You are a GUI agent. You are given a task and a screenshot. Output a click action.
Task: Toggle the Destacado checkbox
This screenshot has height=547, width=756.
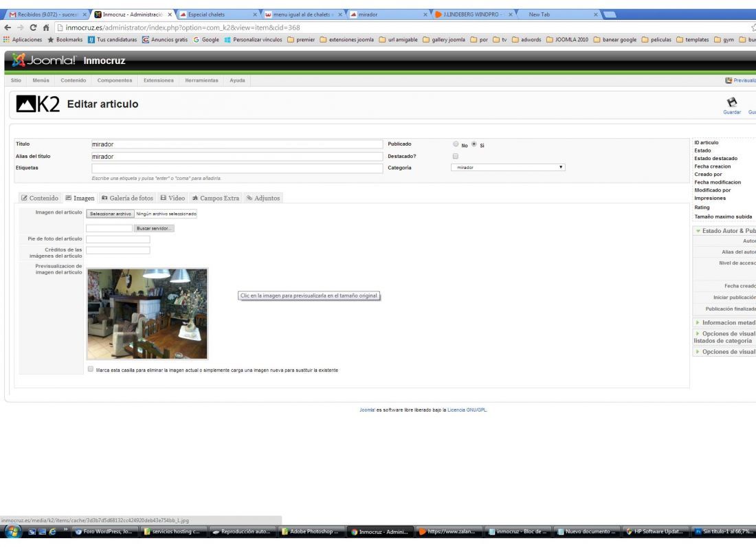(456, 156)
